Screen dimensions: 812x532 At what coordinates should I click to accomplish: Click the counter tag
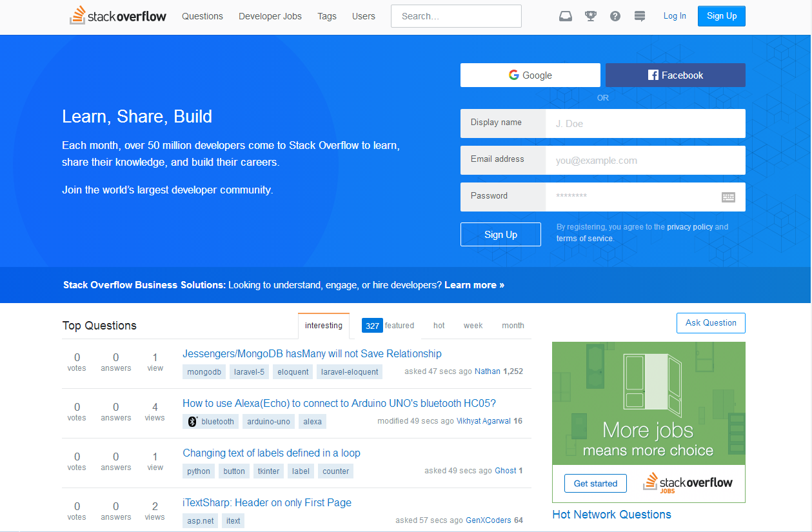(336, 471)
